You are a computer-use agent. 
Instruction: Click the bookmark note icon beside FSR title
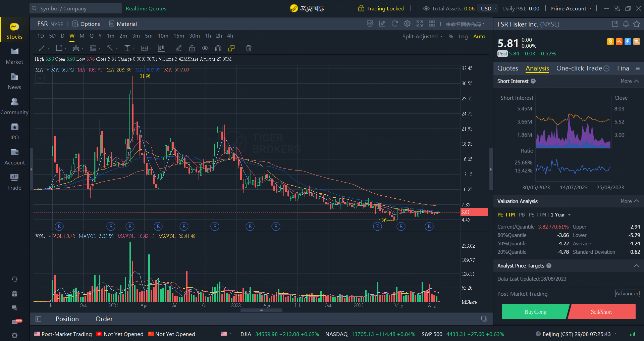pos(615,24)
